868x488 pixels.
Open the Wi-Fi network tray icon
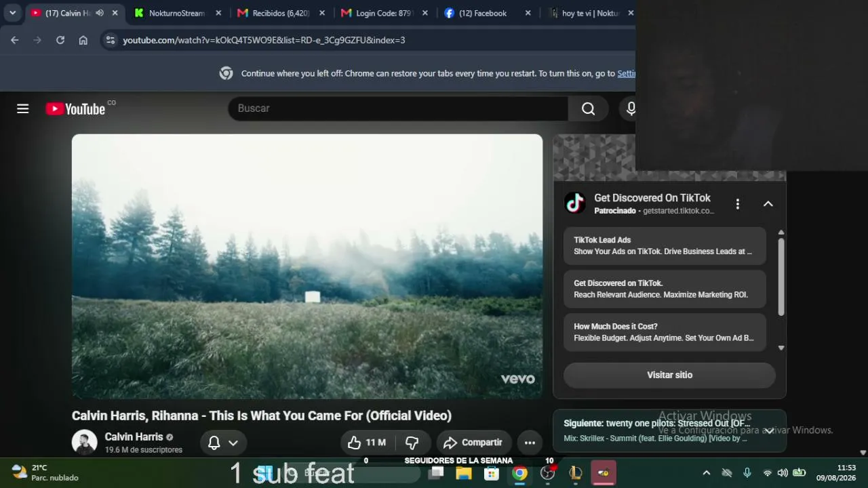pos(767,473)
